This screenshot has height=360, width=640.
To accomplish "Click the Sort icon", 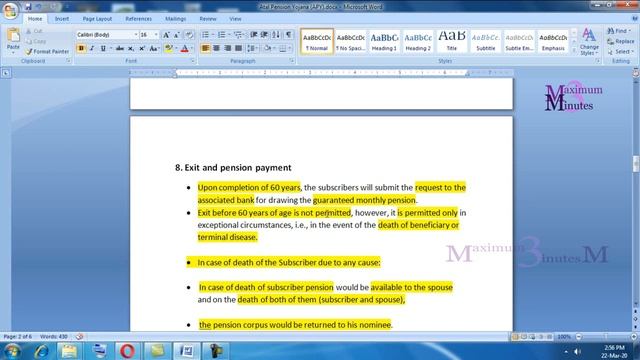I will click(x=276, y=35).
